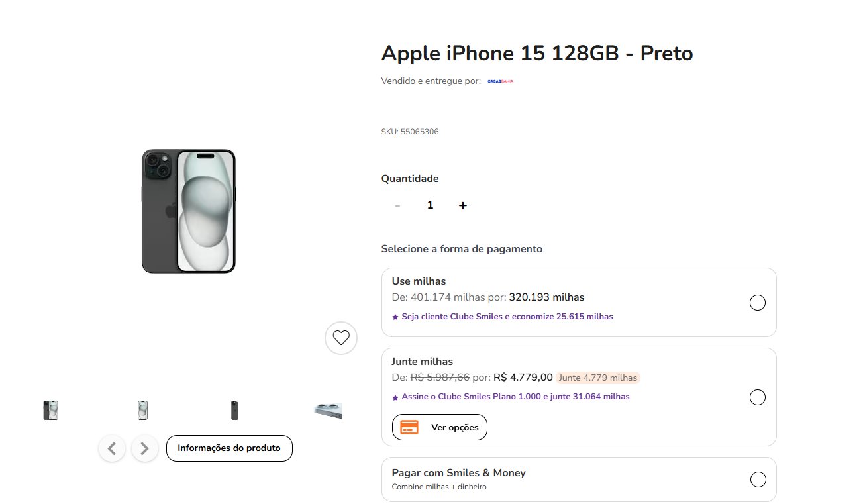
Task: Click the Clube Smiles economize 25.615 milhas link
Action: [503, 317]
